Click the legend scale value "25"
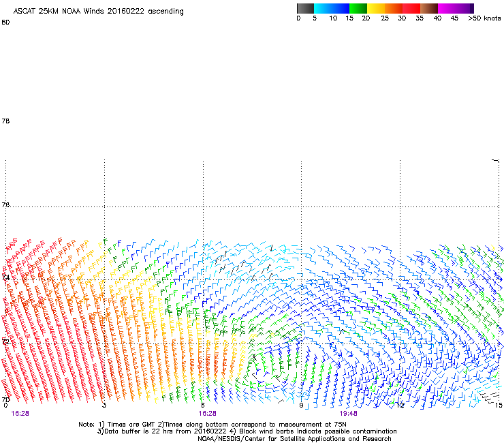 click(385, 18)
